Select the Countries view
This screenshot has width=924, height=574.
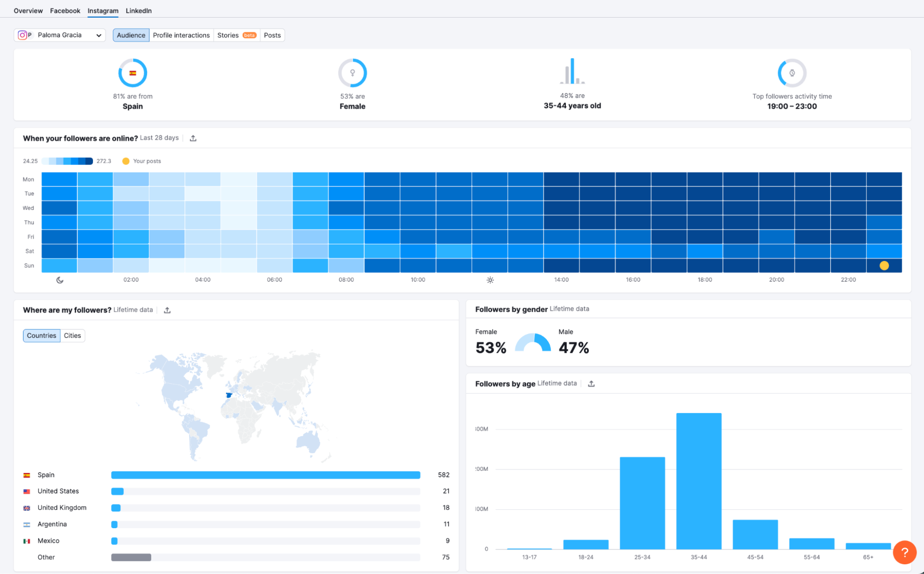41,335
